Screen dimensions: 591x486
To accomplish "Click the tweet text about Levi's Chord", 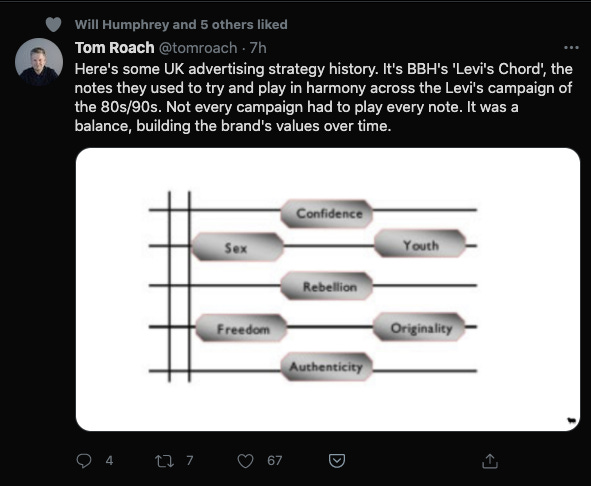I will click(x=323, y=97).
